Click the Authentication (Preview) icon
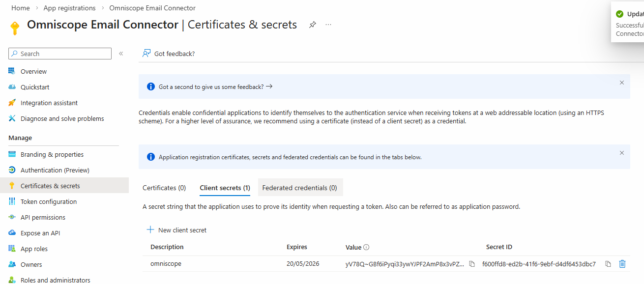Screen dimensions: 644x284 [x=12, y=170]
